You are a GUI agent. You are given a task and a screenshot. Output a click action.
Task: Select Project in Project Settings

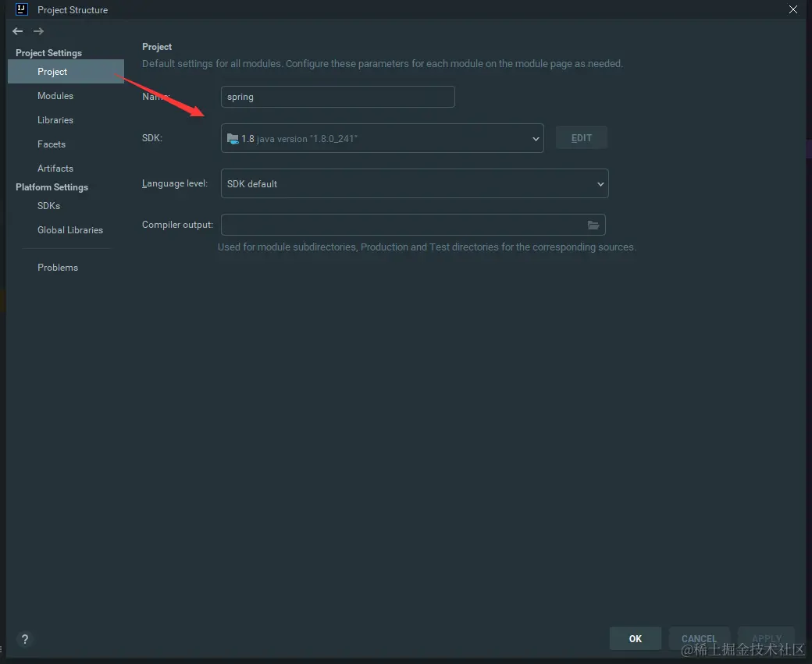click(x=66, y=72)
